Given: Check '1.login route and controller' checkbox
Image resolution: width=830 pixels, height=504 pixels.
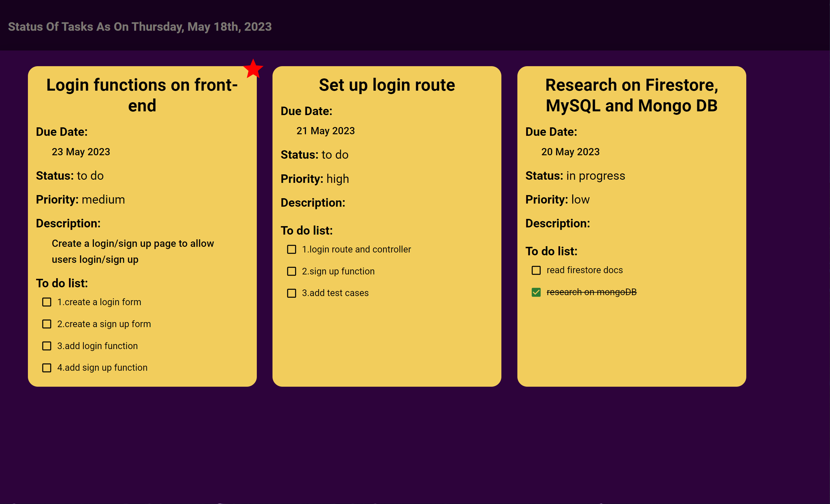Looking at the screenshot, I should click(x=291, y=250).
